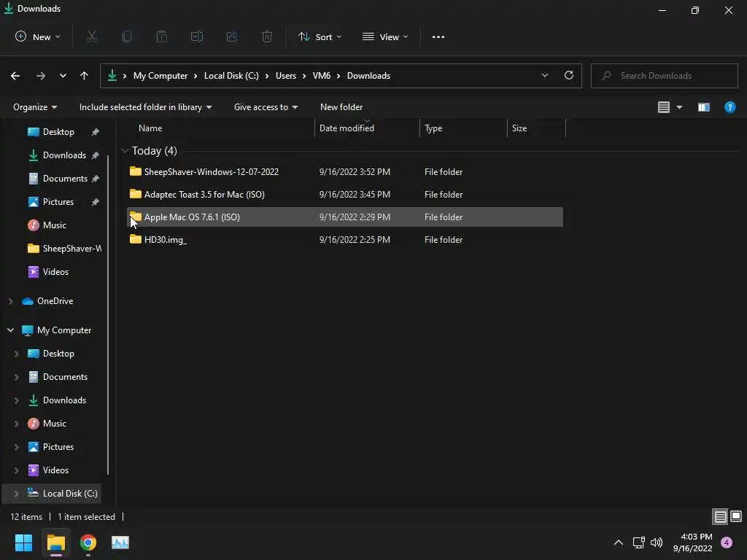Open SheepShaver-W folder in sidebar
747x560 pixels.
(64, 249)
